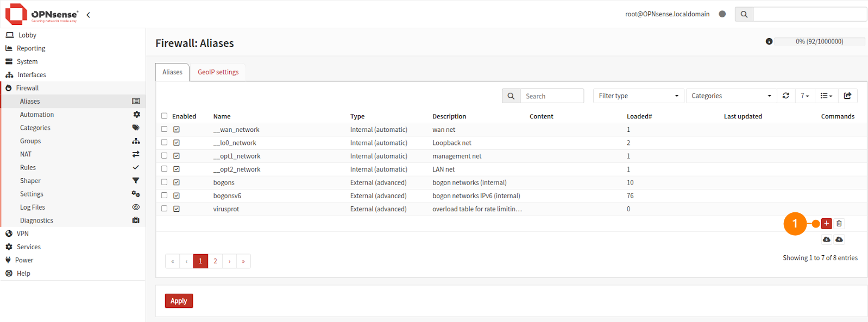Open the NAT section in sidebar
Viewport: 868px width, 322px height.
[x=26, y=154]
